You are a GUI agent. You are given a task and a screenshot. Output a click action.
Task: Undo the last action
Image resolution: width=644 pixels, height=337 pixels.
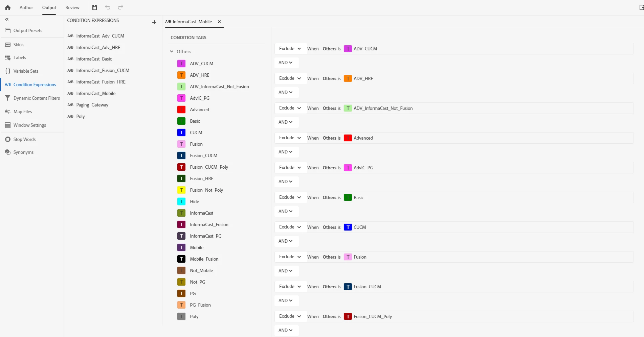(x=108, y=7)
